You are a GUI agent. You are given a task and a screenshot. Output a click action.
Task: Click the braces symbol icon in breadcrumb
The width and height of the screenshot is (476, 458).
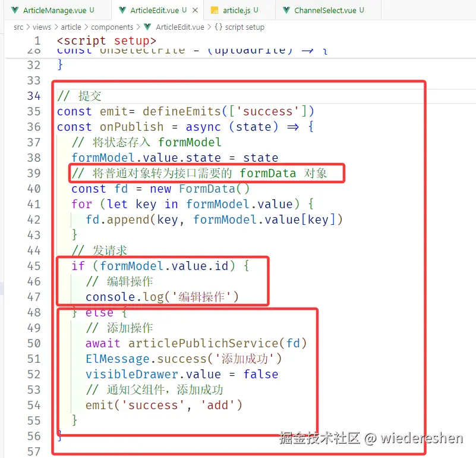(219, 27)
